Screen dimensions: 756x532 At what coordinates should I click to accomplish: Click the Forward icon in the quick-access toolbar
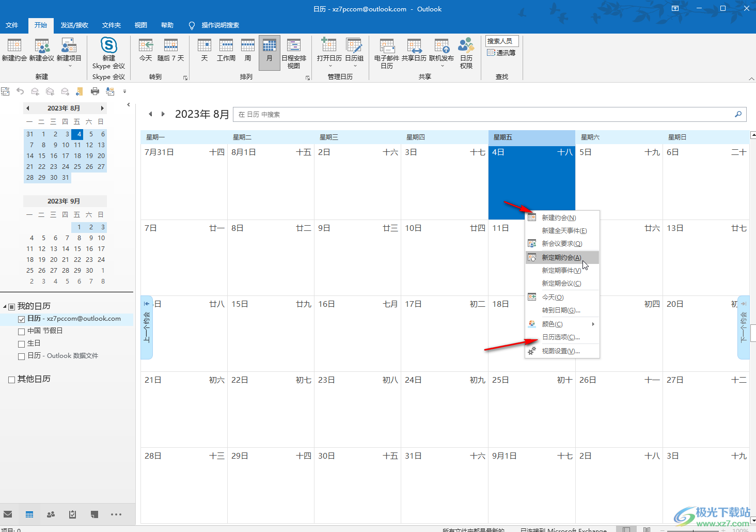(x=65, y=91)
